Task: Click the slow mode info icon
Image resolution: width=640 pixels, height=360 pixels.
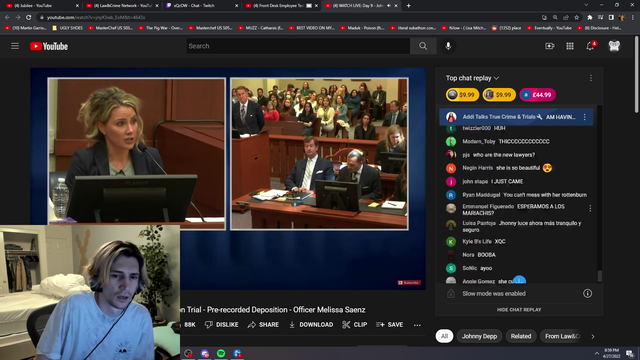Action: point(587,293)
